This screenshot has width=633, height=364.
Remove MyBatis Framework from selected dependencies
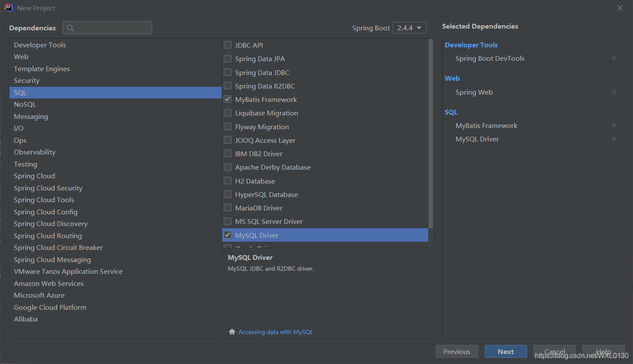pyautogui.click(x=613, y=125)
